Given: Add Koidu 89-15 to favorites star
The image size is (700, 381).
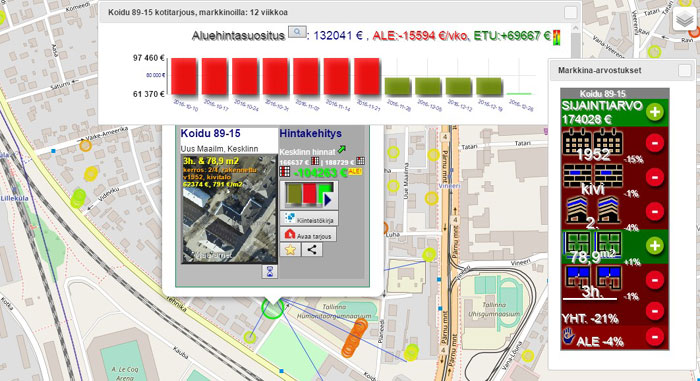Looking at the screenshot, I should tap(290, 249).
